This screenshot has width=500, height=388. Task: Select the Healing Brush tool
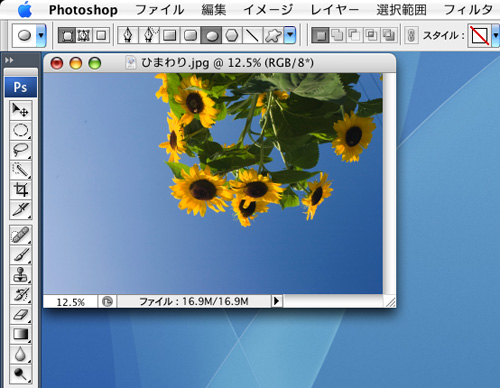[x=21, y=235]
